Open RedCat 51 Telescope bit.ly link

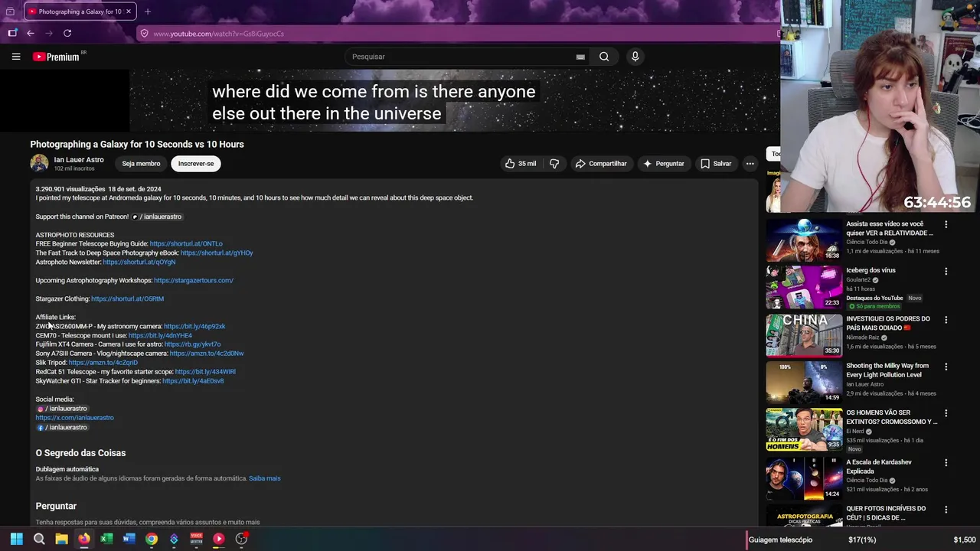coord(205,372)
